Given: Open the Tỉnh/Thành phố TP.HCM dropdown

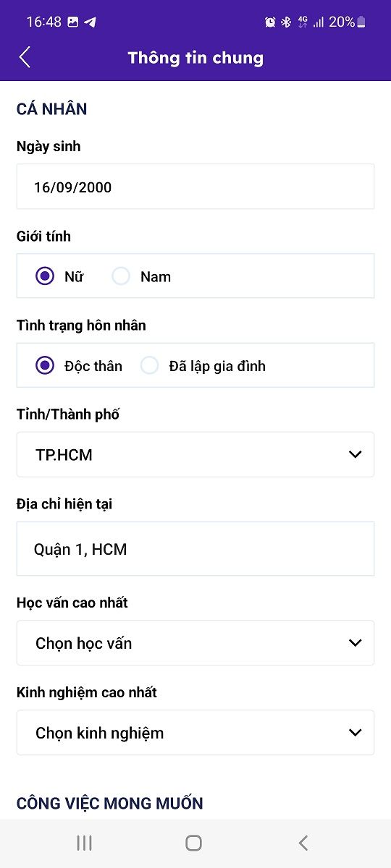Looking at the screenshot, I should tap(195, 455).
